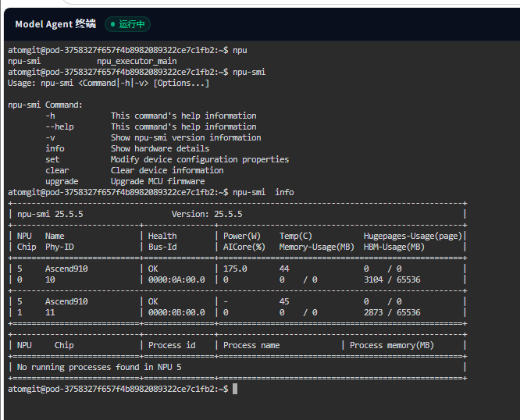The height and width of the screenshot is (420, 520).
Task: Click the AICore(%) column header
Action: click(244, 247)
